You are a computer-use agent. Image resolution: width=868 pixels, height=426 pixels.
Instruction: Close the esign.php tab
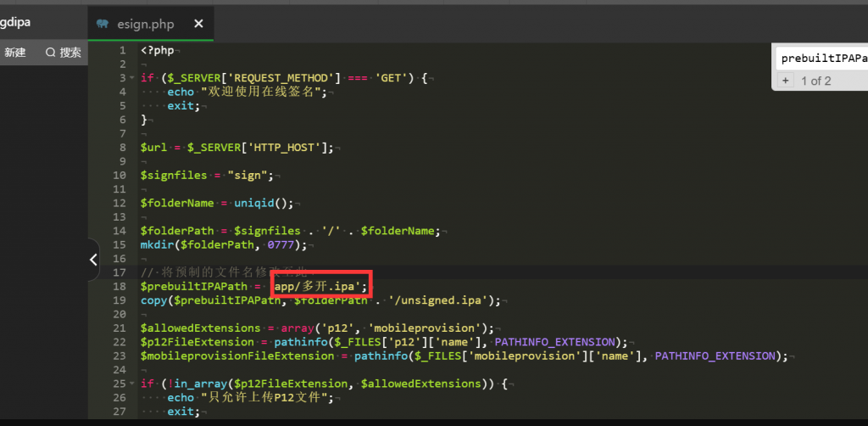pos(198,24)
